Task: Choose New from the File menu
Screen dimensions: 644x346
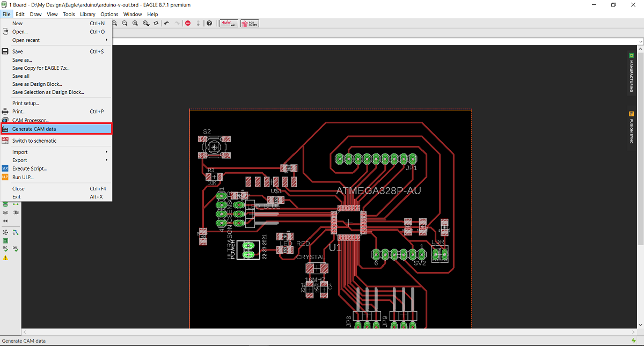Action: tap(56, 24)
